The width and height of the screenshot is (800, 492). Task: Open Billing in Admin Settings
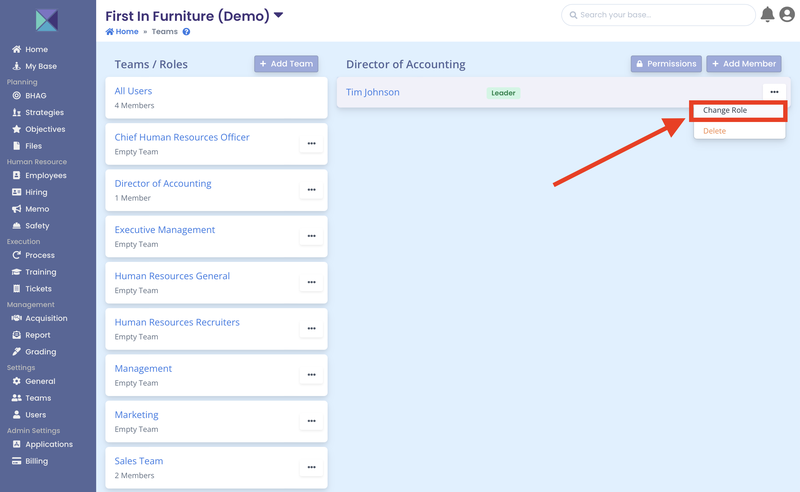pyautogui.click(x=36, y=461)
